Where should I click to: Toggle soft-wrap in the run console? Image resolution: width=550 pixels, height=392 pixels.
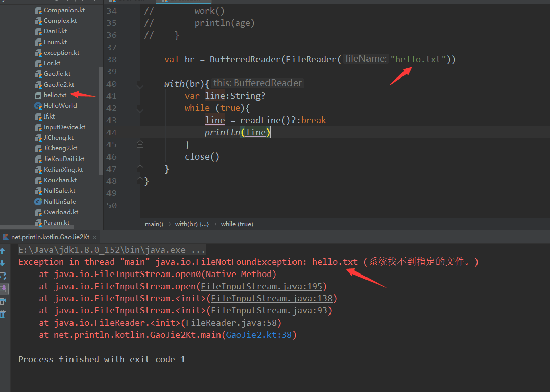(x=3, y=276)
